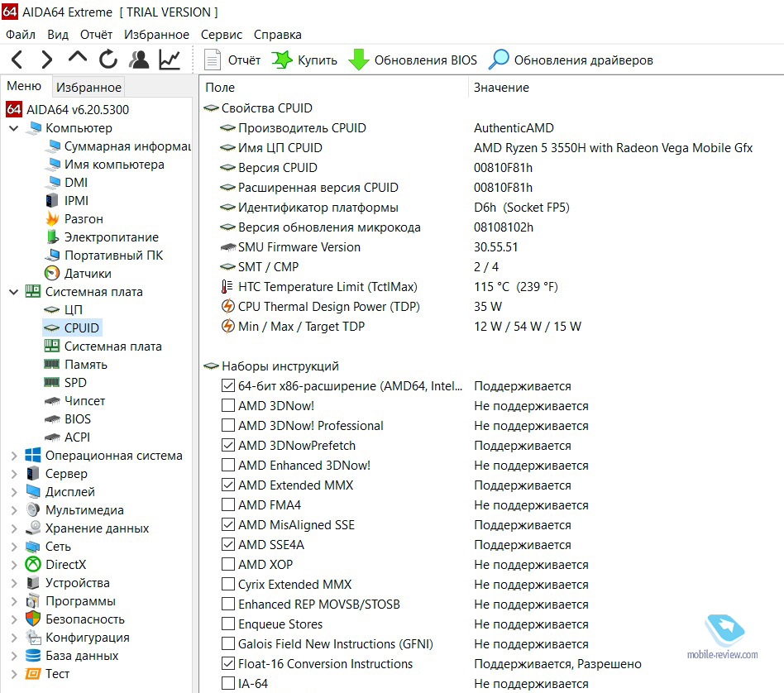
Task: Open Разгон overclock item
Action: tap(74, 219)
